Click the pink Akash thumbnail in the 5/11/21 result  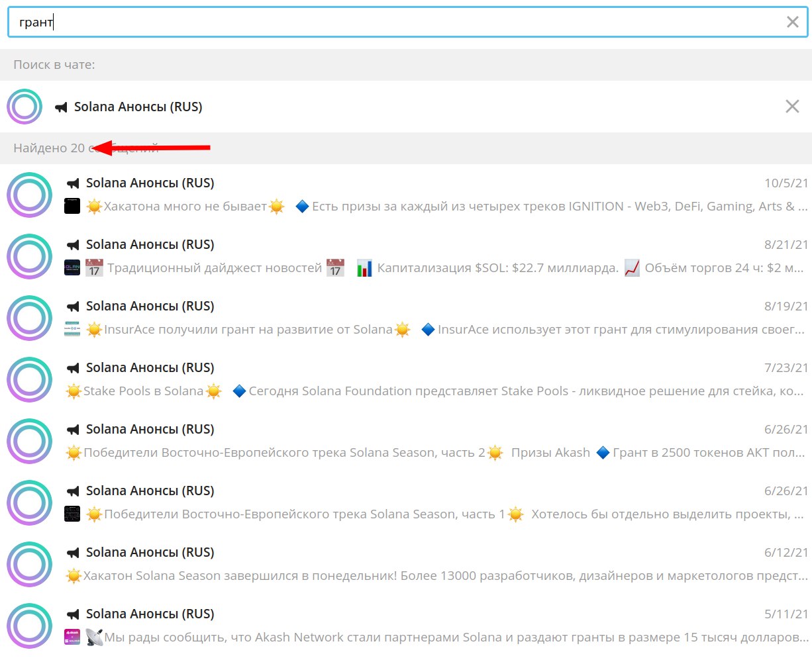coord(72,638)
